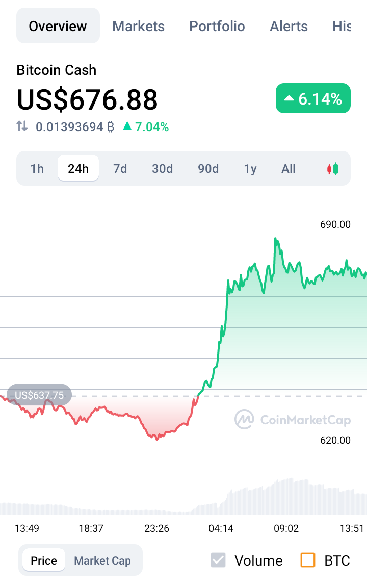Go to the Alerts tab
Screen dimensions: 367x588
point(289,26)
